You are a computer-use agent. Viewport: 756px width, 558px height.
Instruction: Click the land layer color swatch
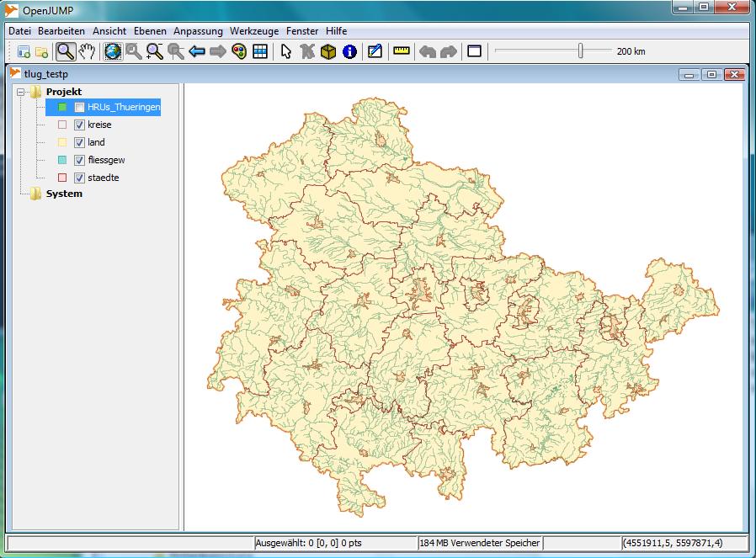[62, 143]
